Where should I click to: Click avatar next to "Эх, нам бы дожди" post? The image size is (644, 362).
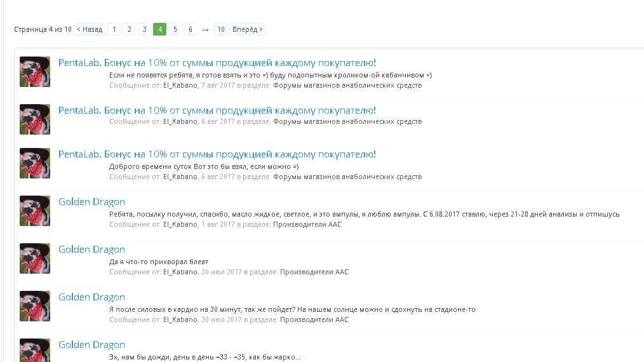[35, 350]
